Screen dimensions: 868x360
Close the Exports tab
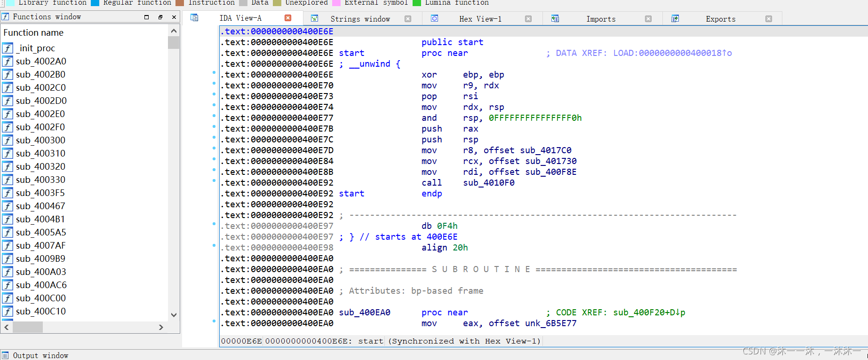pyautogui.click(x=769, y=19)
